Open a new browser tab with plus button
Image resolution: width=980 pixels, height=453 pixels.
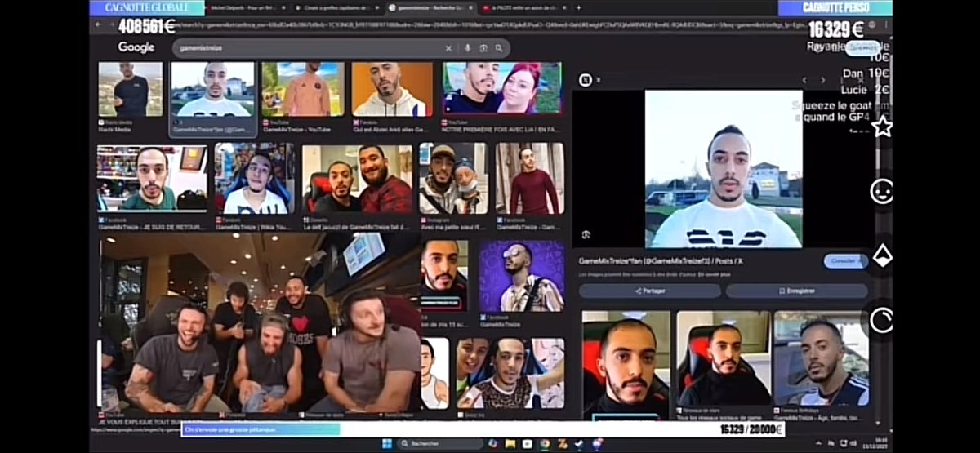pos(579,7)
